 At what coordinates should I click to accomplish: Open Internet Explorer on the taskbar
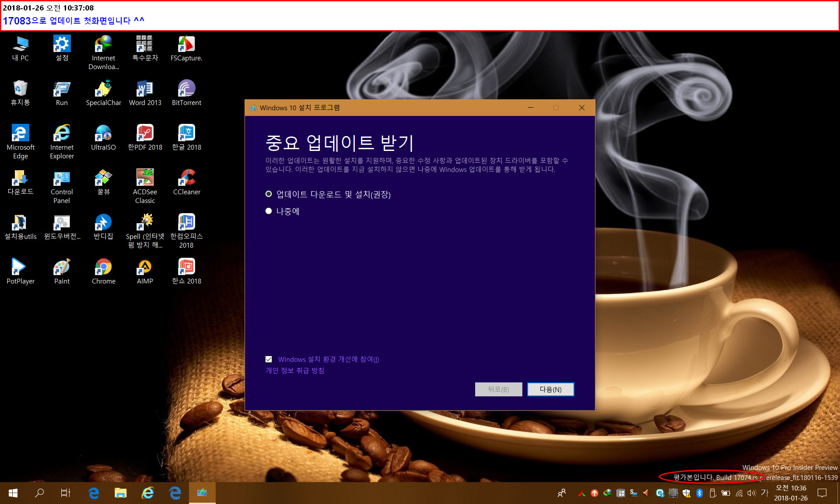[148, 493]
